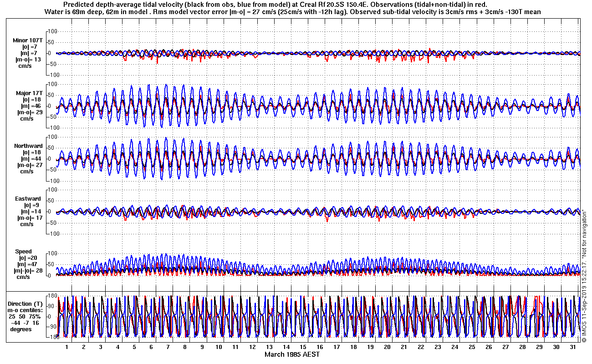Click the 'March 1985 AEST' axis title
This screenshot has height=364, width=592.
pyautogui.click(x=292, y=354)
